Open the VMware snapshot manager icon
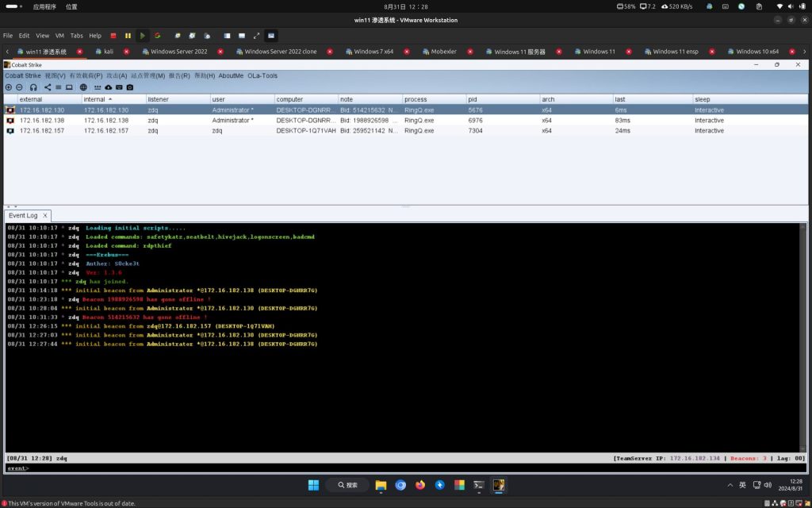Viewport: 812px width, 508px height. [207, 36]
